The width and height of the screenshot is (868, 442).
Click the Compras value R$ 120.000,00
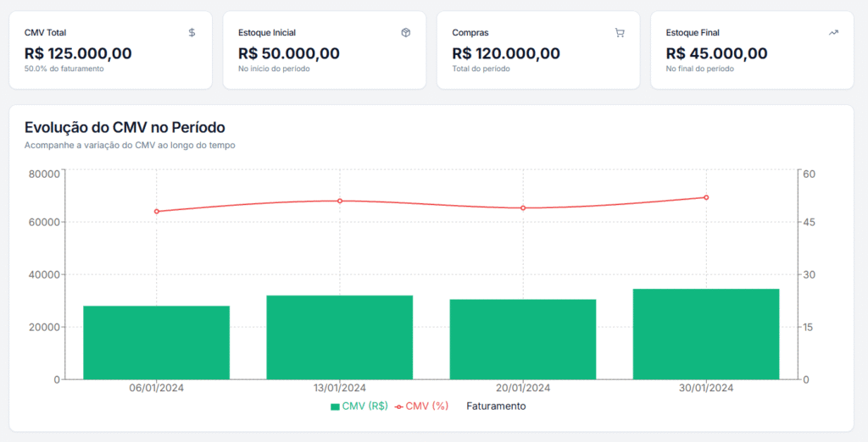click(x=506, y=53)
